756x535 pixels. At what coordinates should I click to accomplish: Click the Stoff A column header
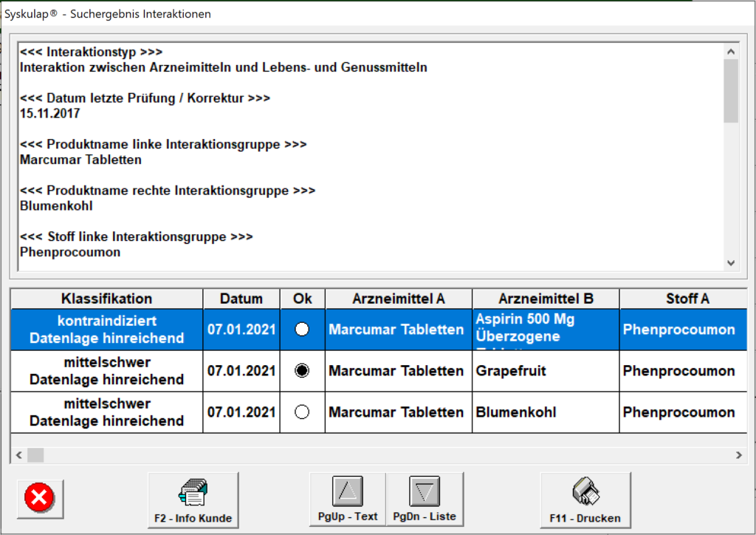(683, 299)
